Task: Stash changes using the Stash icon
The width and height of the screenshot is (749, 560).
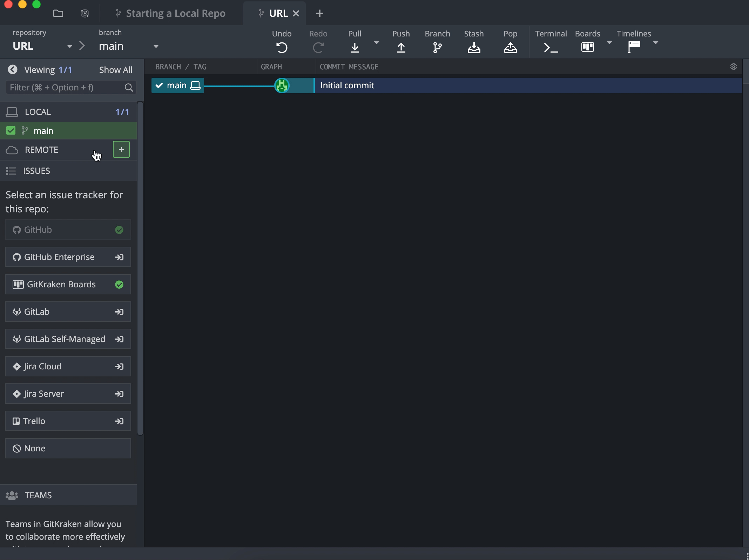Action: tap(474, 47)
